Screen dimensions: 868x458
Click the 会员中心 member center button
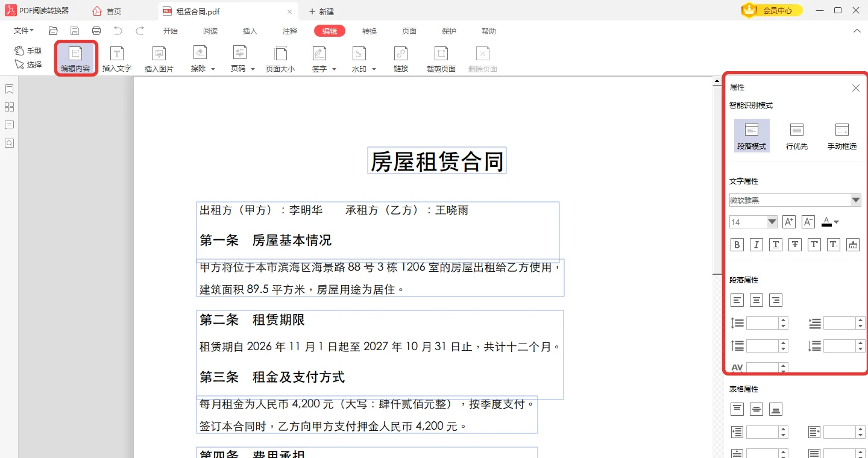(x=772, y=10)
